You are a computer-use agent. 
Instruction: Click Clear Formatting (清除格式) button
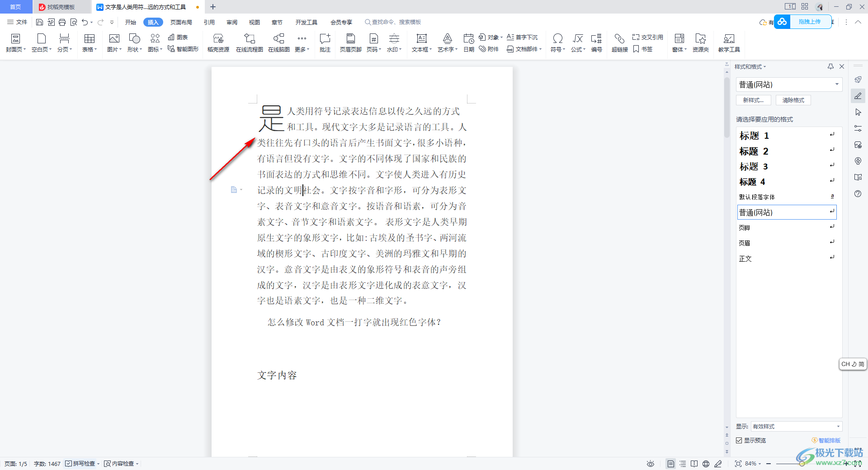[x=793, y=100]
